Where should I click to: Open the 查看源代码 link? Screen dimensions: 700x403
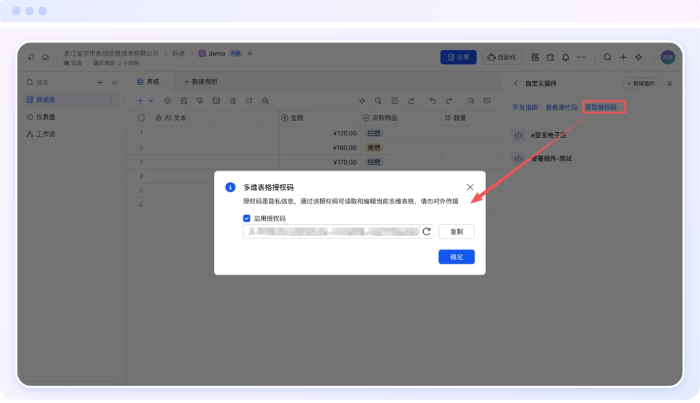tap(561, 108)
